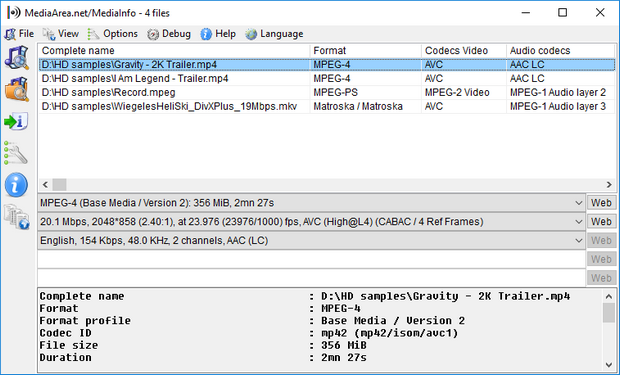Click the MPEG-2 Video codec cell
620x375 pixels.
coord(457,93)
